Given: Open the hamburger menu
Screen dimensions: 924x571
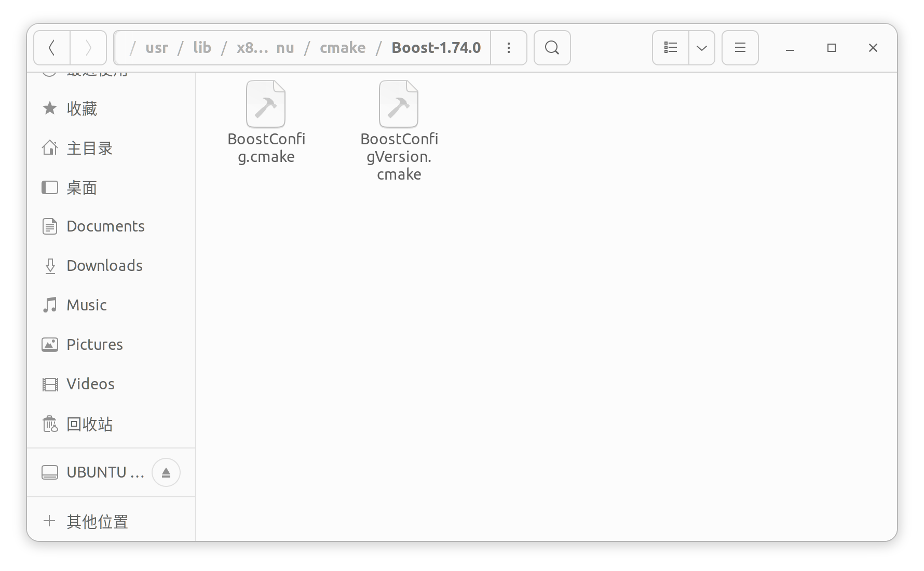Looking at the screenshot, I should [x=740, y=48].
